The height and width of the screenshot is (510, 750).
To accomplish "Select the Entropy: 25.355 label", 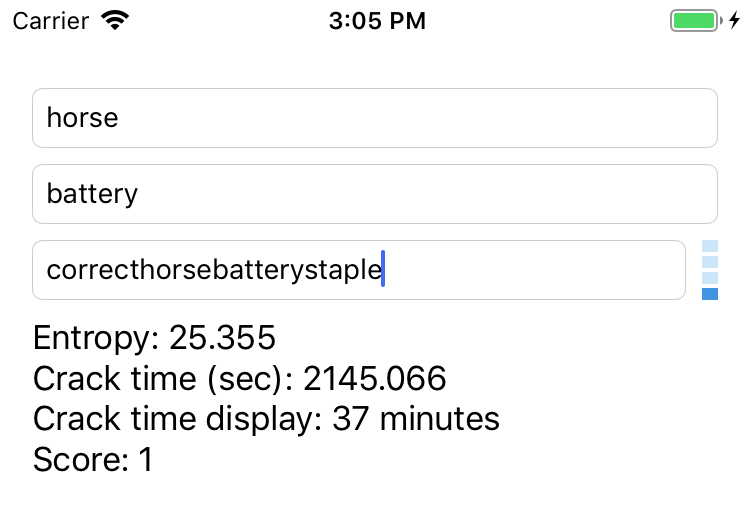I will point(154,338).
